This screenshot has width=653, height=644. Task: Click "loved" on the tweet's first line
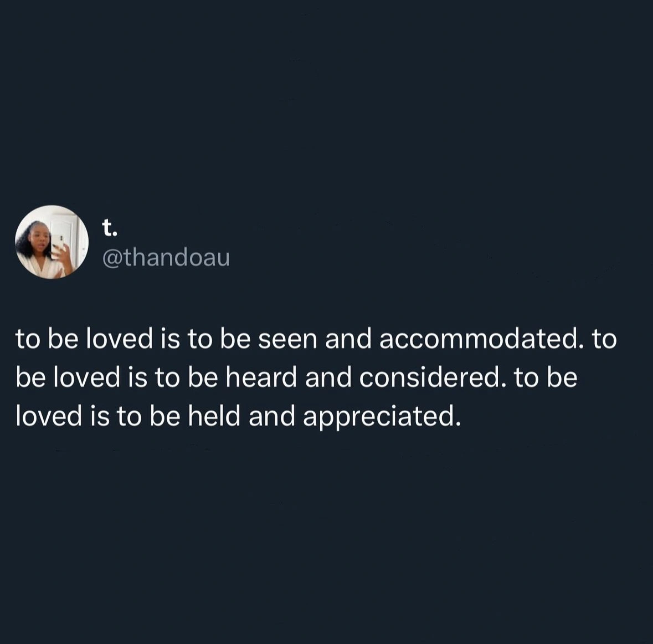coord(119,339)
